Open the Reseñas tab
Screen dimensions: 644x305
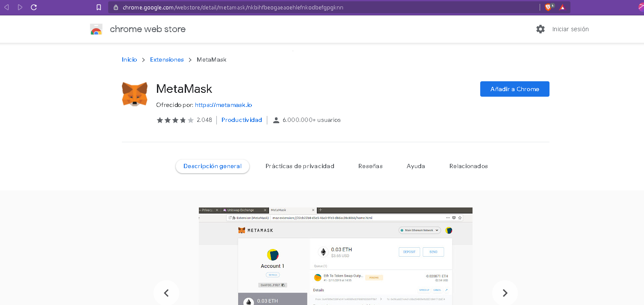pos(370,166)
